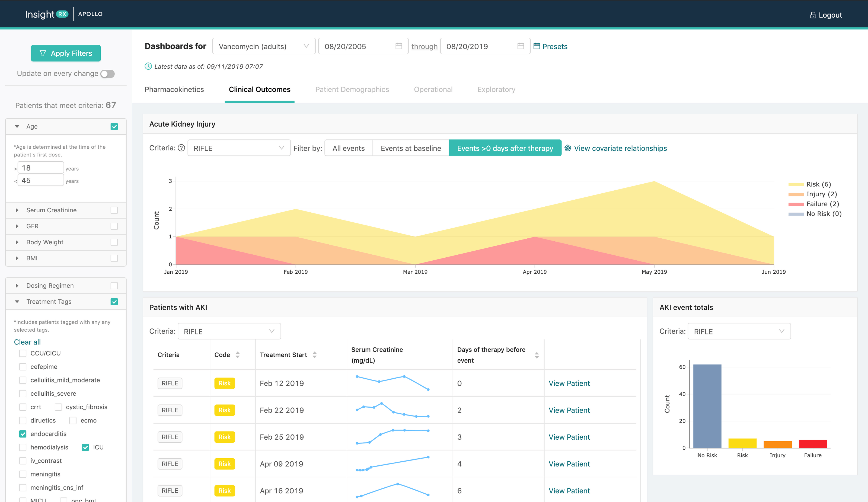Screen dimensions: 868x502
Task: Open the end date calendar icon
Action: (521, 46)
